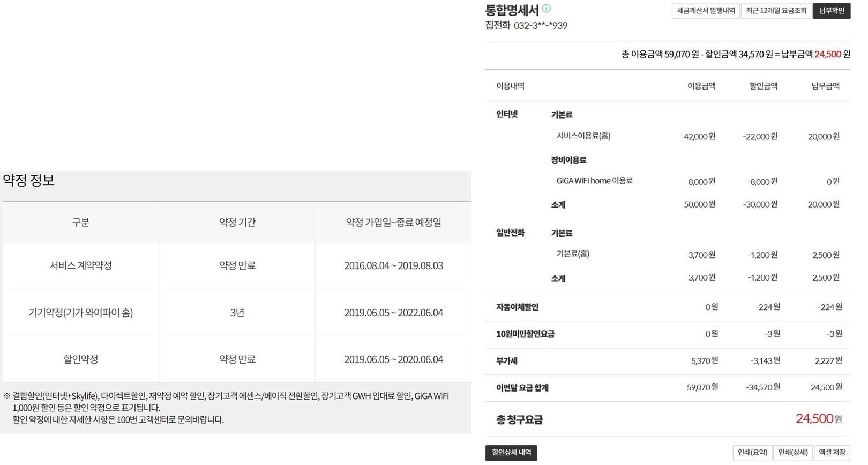The height and width of the screenshot is (465, 868).
Task: Print details with 인쇄(상세)
Action: point(793,453)
